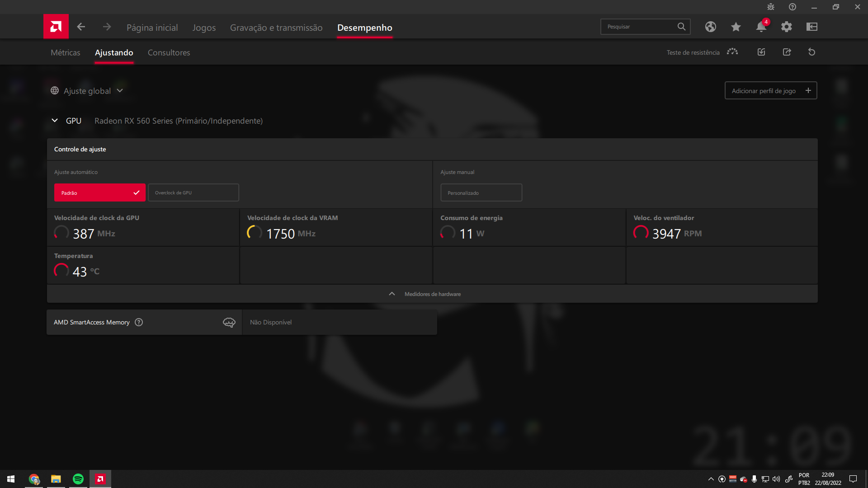Click the import profile icon
868x488 pixels.
click(761, 52)
